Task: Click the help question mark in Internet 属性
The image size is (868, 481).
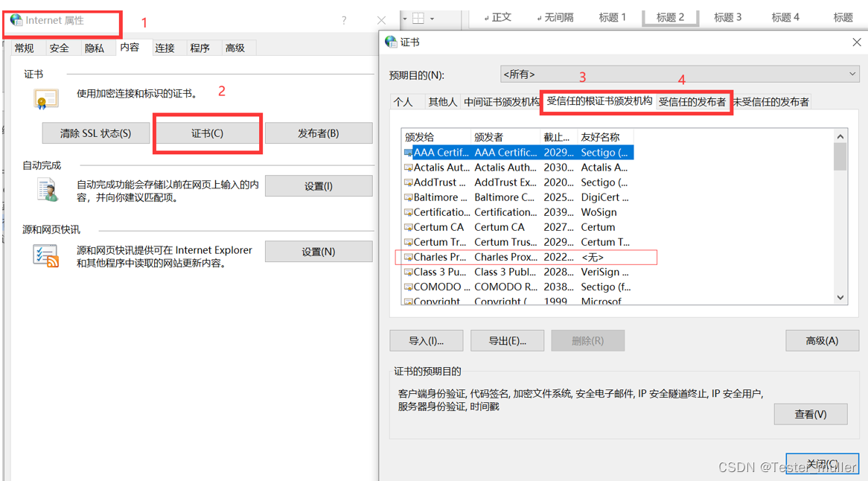Action: (x=344, y=21)
